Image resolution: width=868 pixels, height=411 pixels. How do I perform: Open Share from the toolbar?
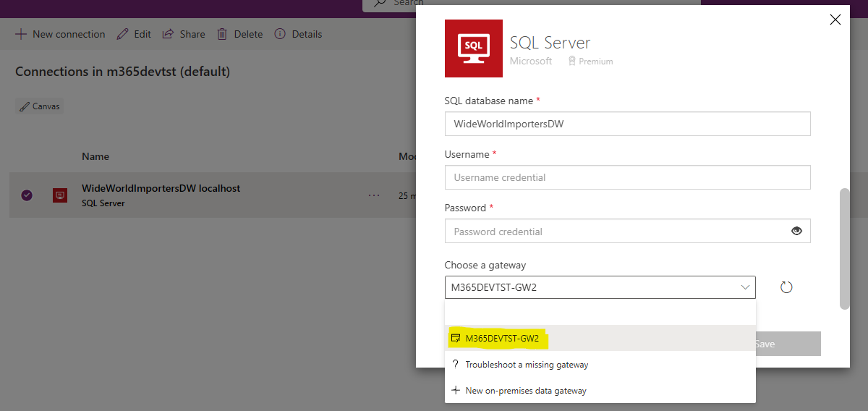point(184,34)
